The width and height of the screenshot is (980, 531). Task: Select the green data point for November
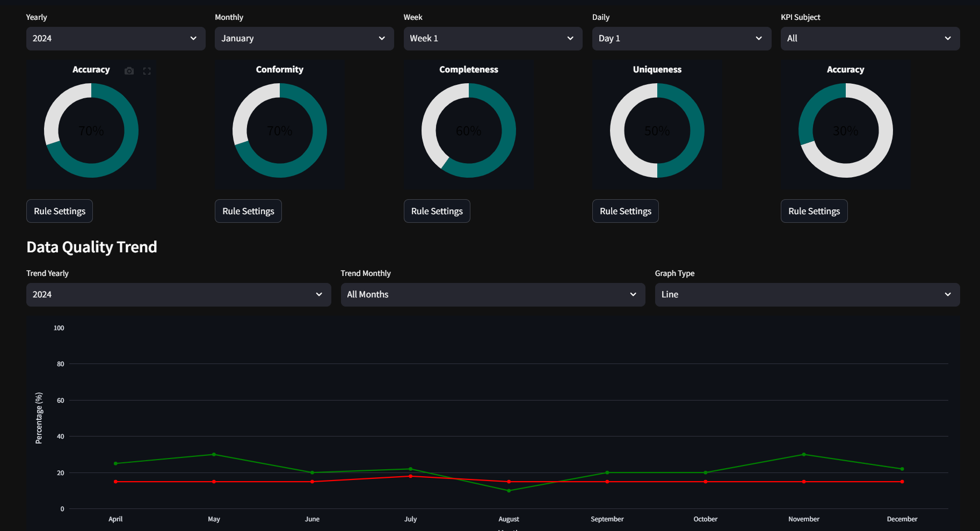(804, 454)
